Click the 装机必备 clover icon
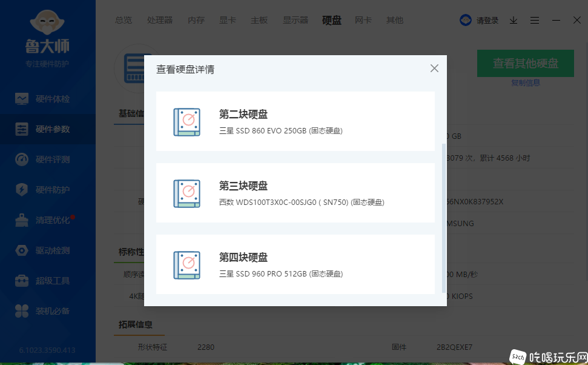 (x=22, y=311)
